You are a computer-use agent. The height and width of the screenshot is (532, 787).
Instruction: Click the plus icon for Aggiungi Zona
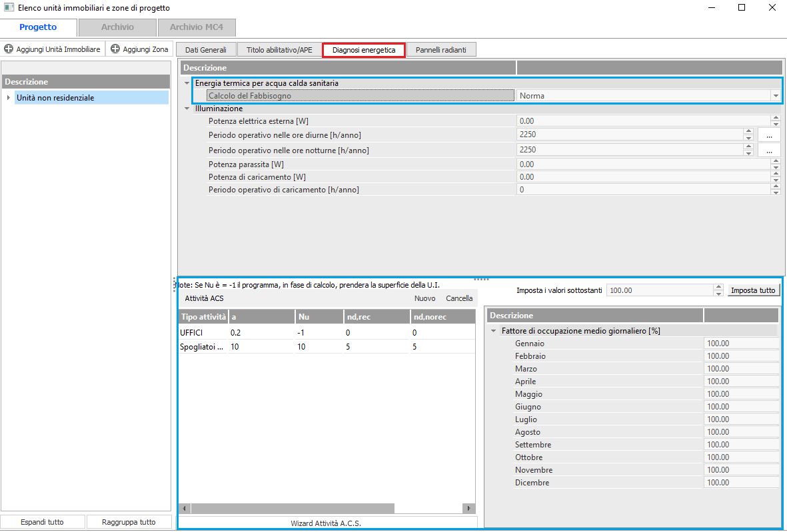pos(115,49)
